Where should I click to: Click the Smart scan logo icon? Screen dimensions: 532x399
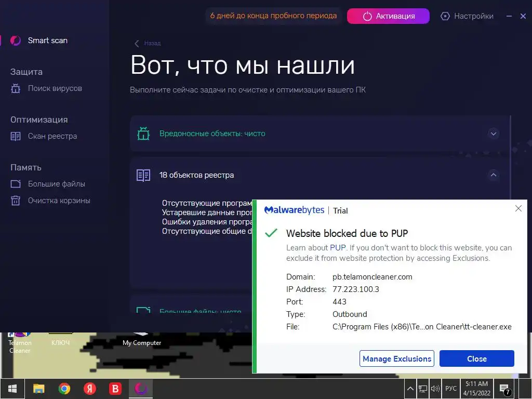[x=15, y=41]
